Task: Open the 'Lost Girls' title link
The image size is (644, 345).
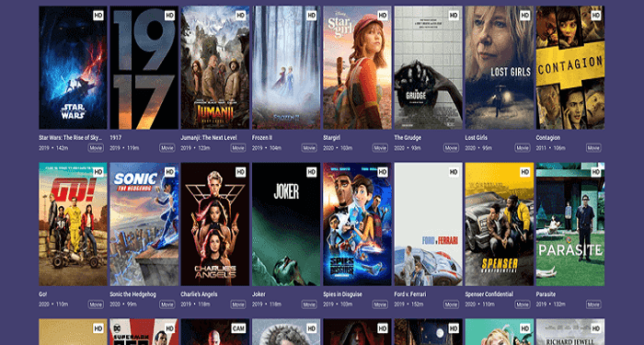Action: point(476,138)
